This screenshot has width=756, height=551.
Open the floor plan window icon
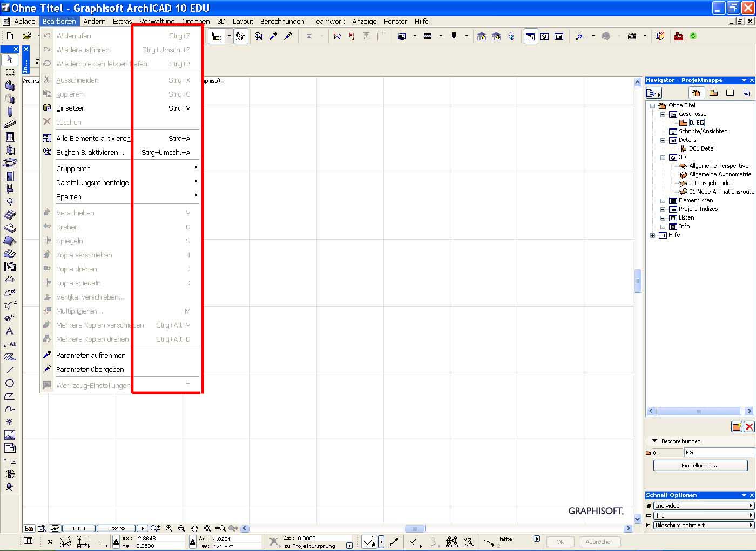pyautogui.click(x=531, y=36)
